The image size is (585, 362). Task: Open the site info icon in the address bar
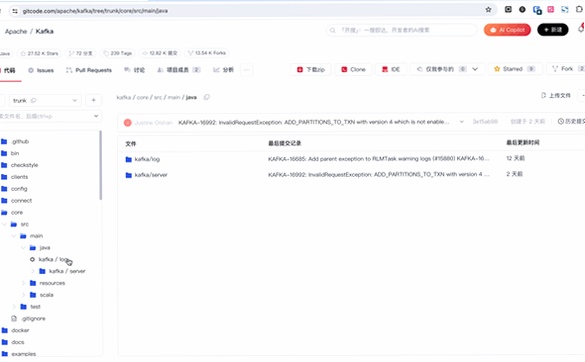pyautogui.click(x=15, y=11)
